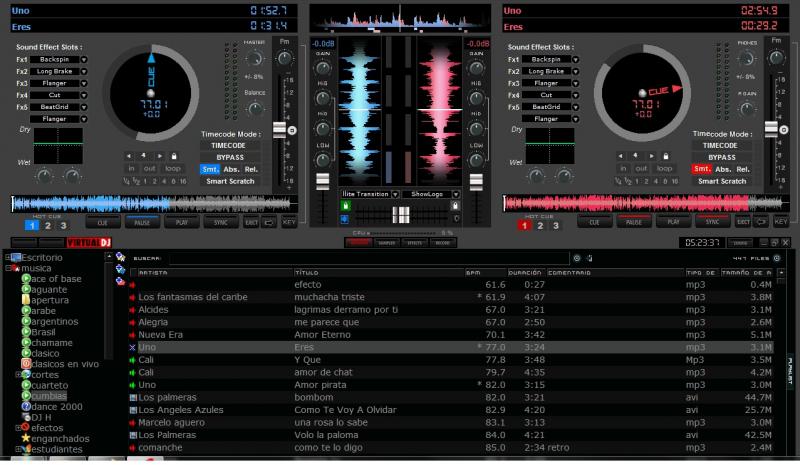Increase loop length arrow on left deck
The width and height of the screenshot is (800, 465).
tap(160, 156)
